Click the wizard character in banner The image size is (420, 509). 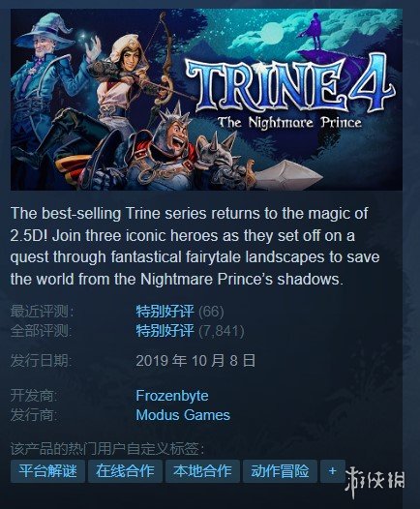45,88
